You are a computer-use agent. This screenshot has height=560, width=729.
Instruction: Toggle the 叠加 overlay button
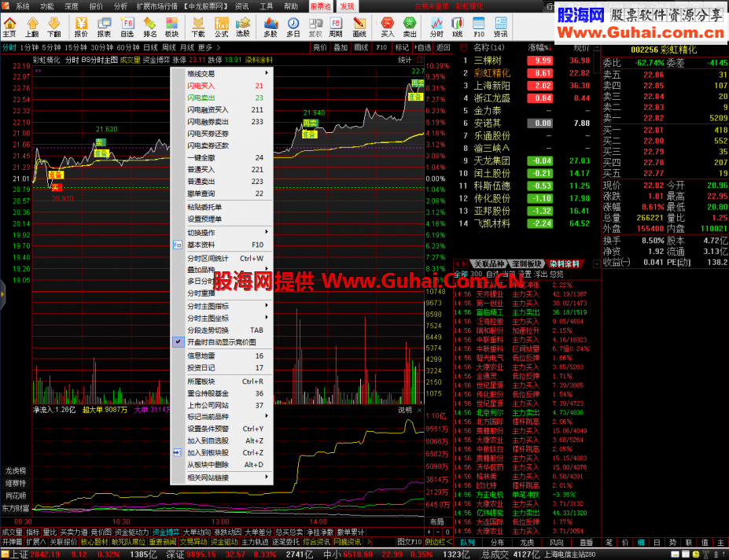(x=341, y=47)
